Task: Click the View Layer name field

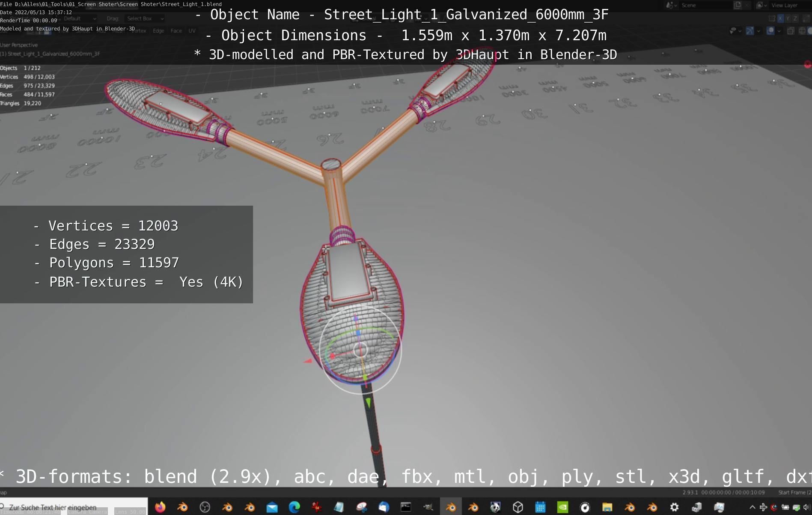Action: pyautogui.click(x=791, y=5)
